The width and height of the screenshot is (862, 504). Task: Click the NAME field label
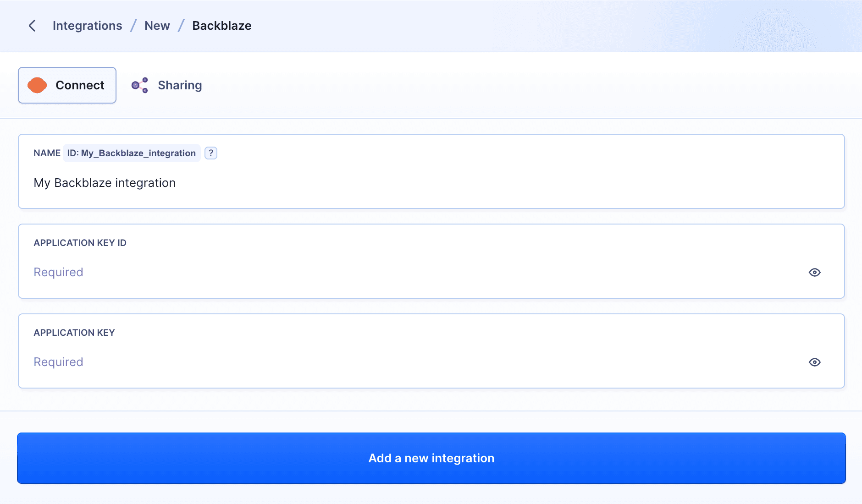coord(47,153)
